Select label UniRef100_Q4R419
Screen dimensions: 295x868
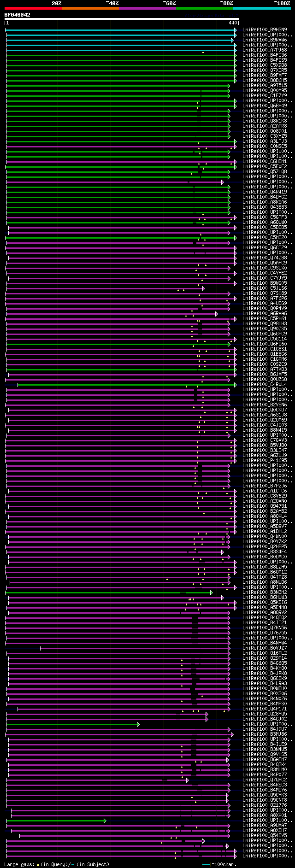coord(265,192)
